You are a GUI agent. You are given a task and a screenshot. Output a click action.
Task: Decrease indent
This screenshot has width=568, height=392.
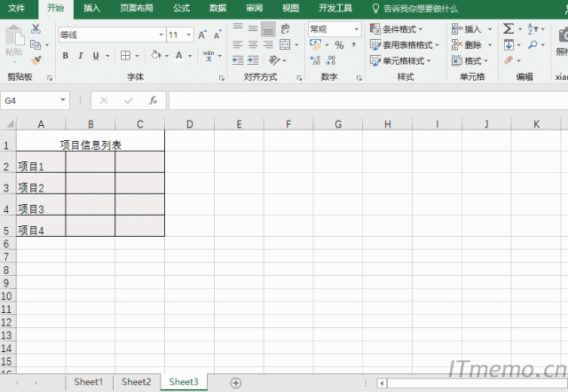[238, 60]
